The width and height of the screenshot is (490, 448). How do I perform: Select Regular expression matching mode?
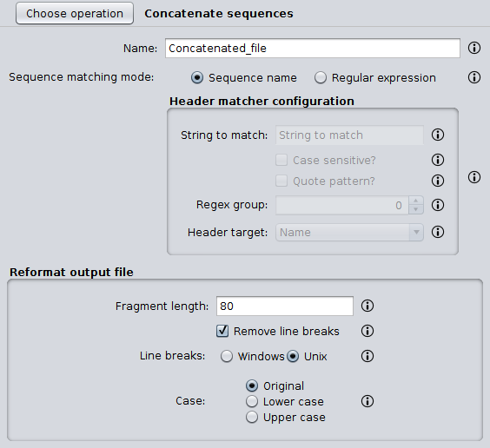point(321,78)
